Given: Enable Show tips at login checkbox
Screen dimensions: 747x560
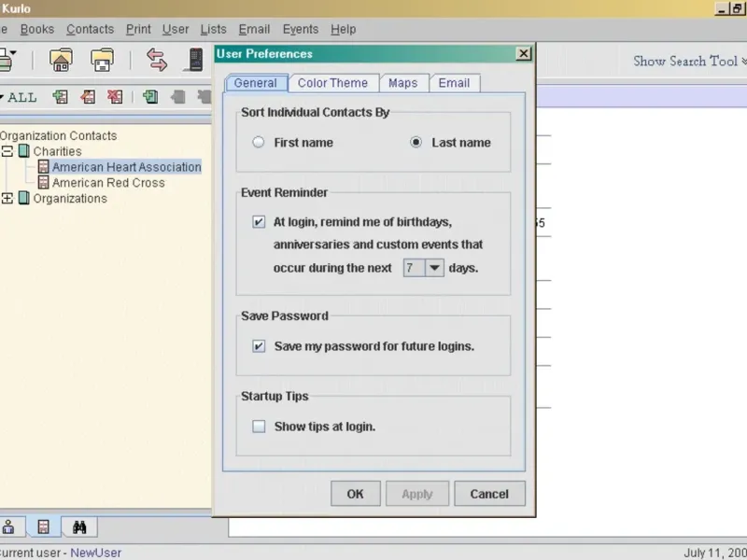Looking at the screenshot, I should [x=259, y=427].
